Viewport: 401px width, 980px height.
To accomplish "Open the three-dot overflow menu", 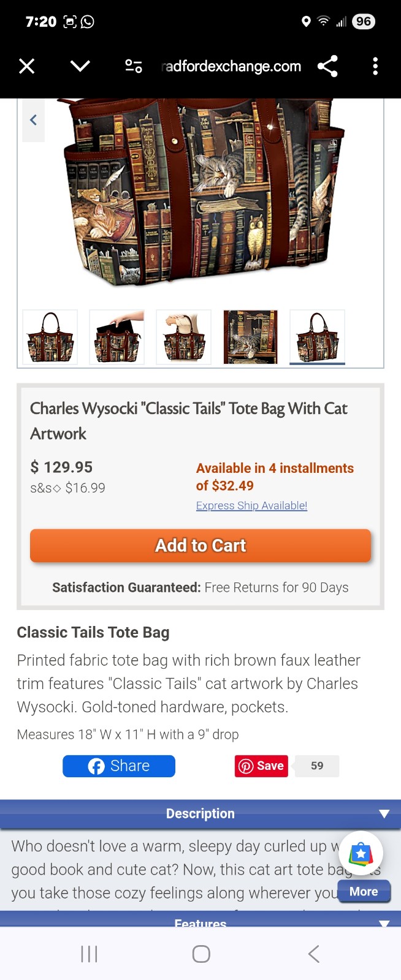I will point(375,66).
